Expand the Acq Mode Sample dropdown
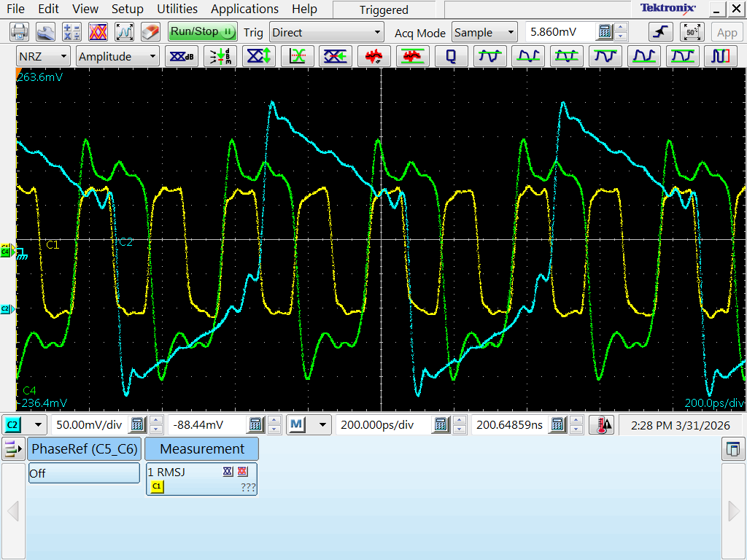Viewport: 747px width, 560px height. click(x=484, y=32)
